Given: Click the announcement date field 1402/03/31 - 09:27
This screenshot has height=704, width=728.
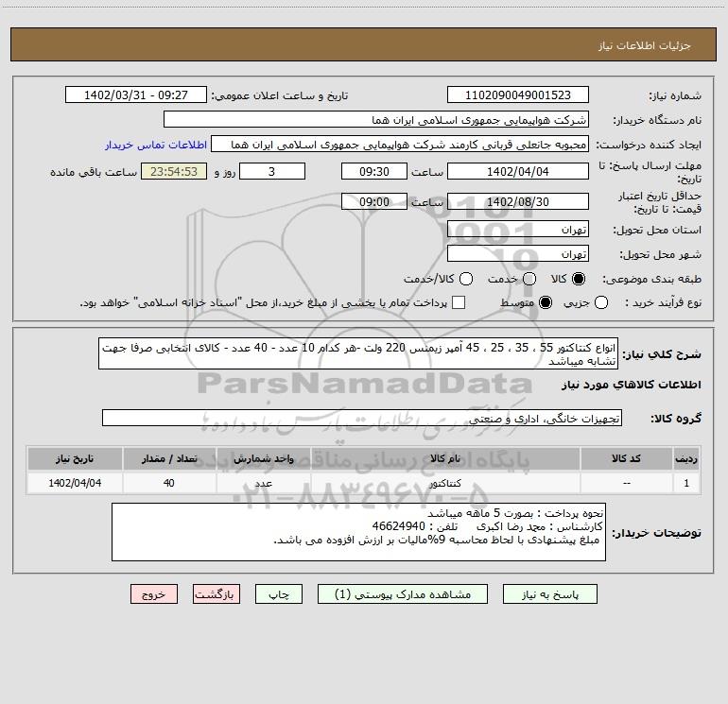Looking at the screenshot, I should coord(136,95).
